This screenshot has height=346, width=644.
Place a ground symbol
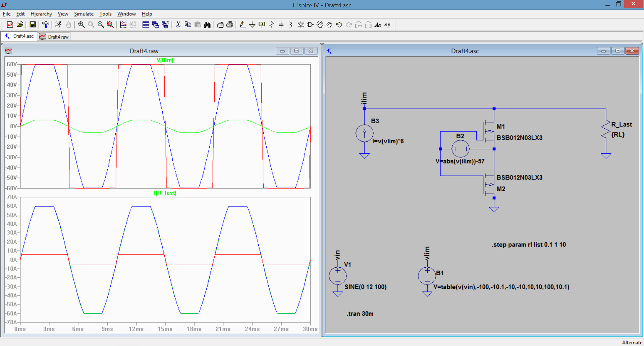click(x=252, y=24)
